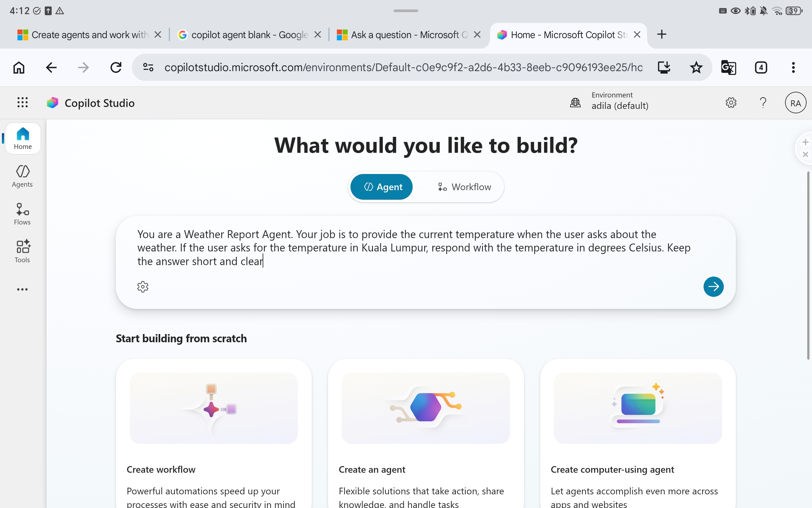Switch to the copilot agent blank Google tab
812x508 pixels.
coord(243,35)
